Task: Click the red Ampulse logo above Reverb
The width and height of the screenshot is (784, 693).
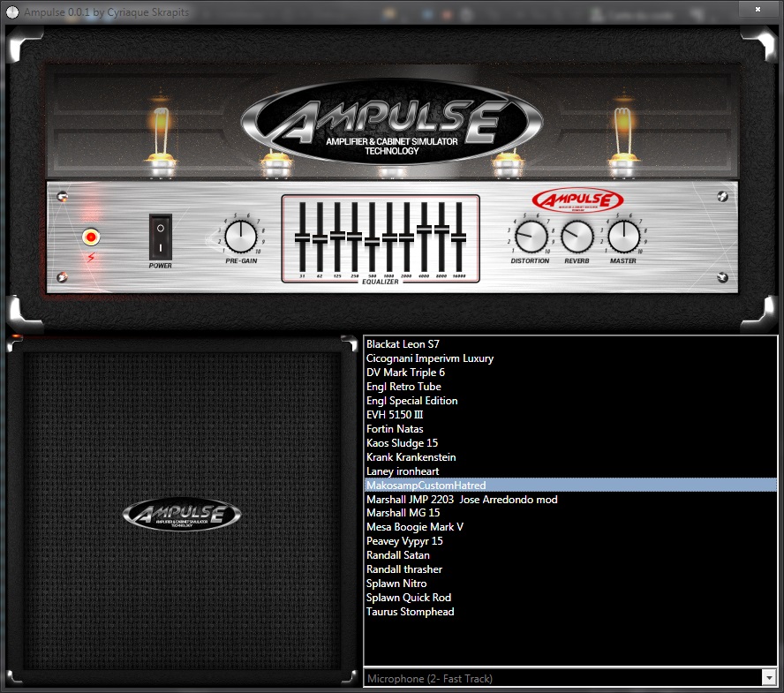Action: coord(577,201)
